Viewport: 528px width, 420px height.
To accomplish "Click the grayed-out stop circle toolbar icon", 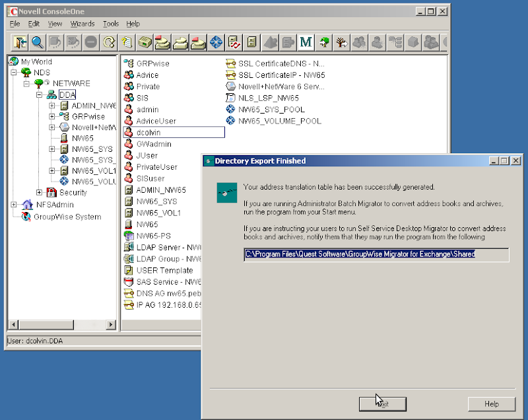I will coord(91,42).
